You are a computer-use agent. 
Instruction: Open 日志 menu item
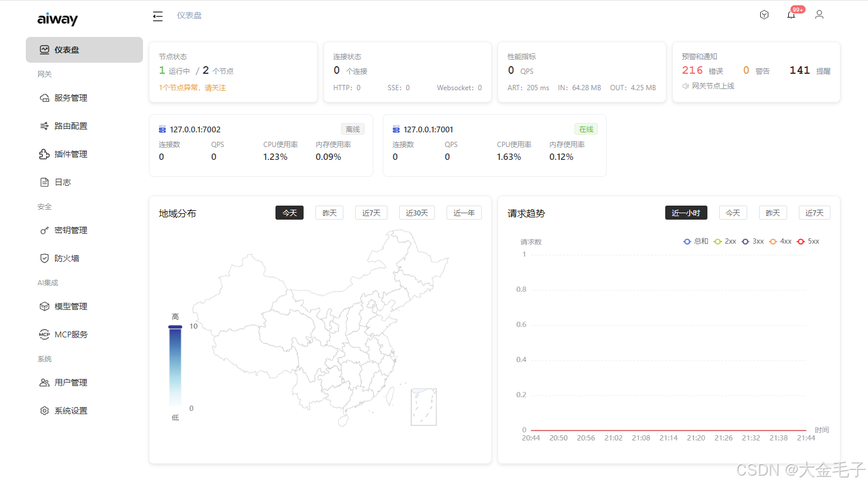pos(84,182)
